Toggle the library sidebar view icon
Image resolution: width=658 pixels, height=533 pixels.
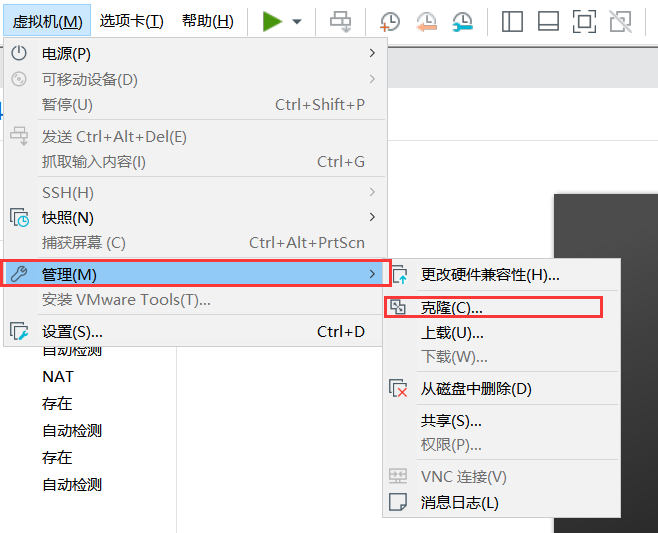(x=512, y=21)
